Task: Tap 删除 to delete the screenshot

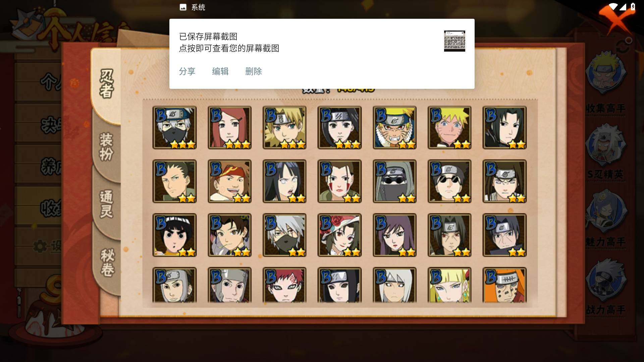Action: point(254,71)
